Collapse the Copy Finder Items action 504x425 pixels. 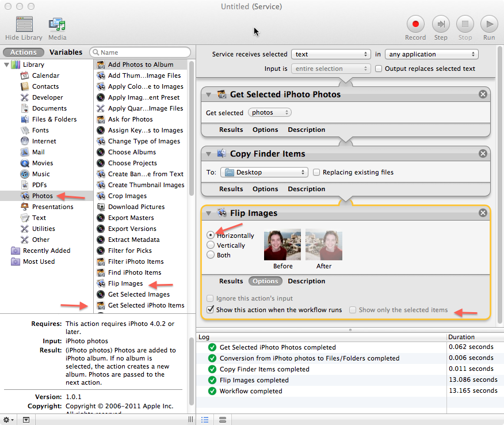[208, 154]
